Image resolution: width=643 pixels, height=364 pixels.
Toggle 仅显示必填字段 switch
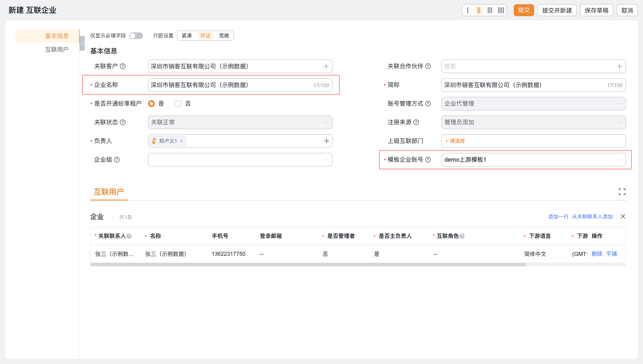pos(136,36)
